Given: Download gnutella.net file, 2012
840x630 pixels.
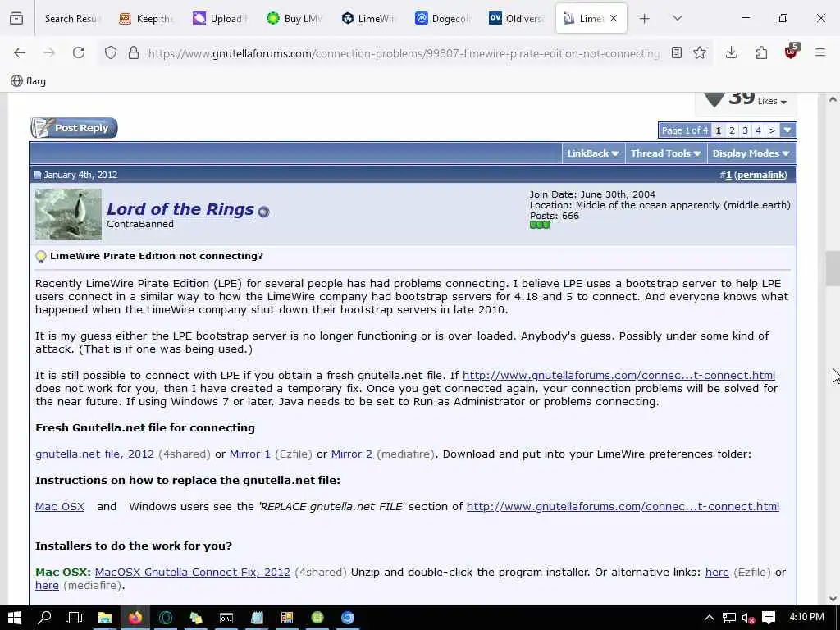Looking at the screenshot, I should [x=95, y=454].
